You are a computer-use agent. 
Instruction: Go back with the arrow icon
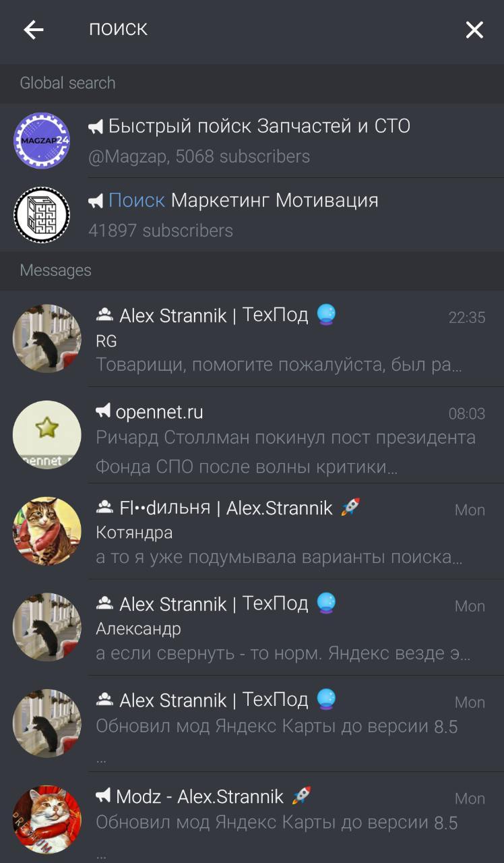click(x=34, y=30)
